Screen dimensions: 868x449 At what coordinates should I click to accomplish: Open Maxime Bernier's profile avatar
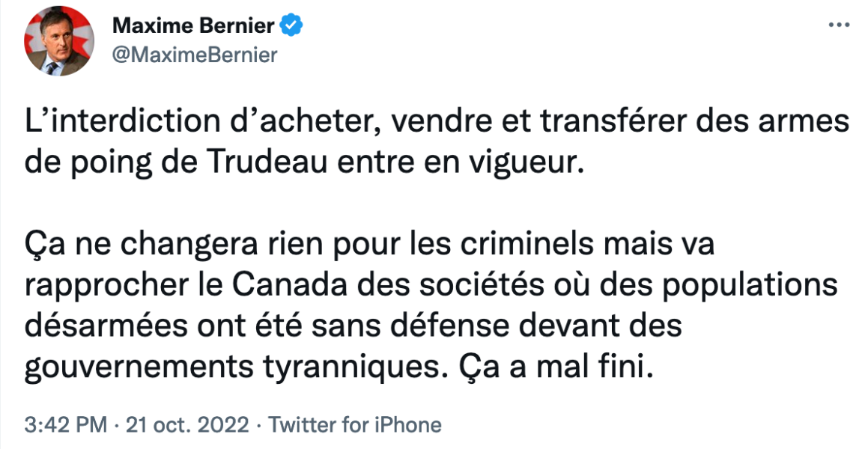point(58,41)
